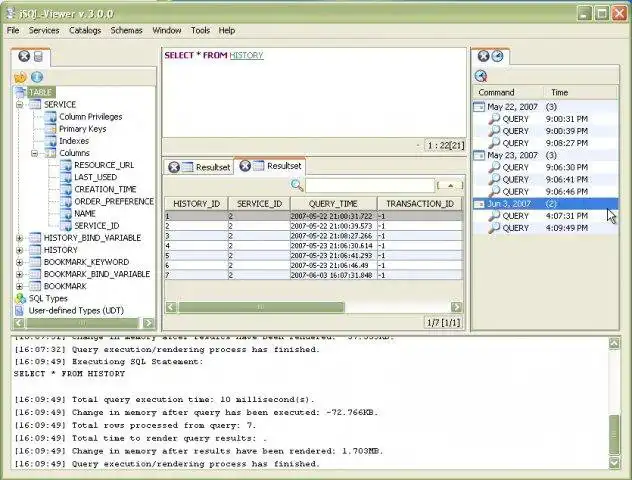Open the Tools menu
The height and width of the screenshot is (480, 632).
[200, 31]
